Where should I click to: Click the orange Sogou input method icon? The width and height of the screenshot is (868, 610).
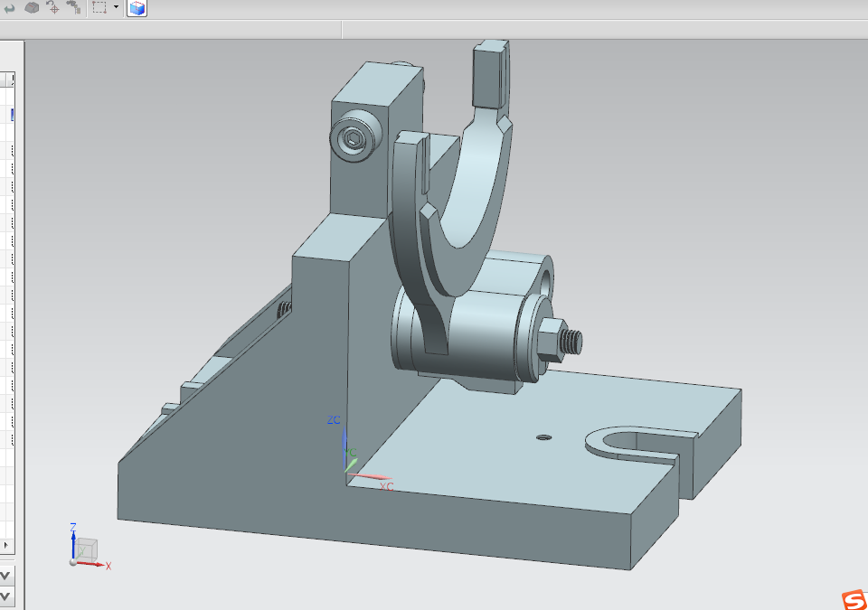click(854, 600)
